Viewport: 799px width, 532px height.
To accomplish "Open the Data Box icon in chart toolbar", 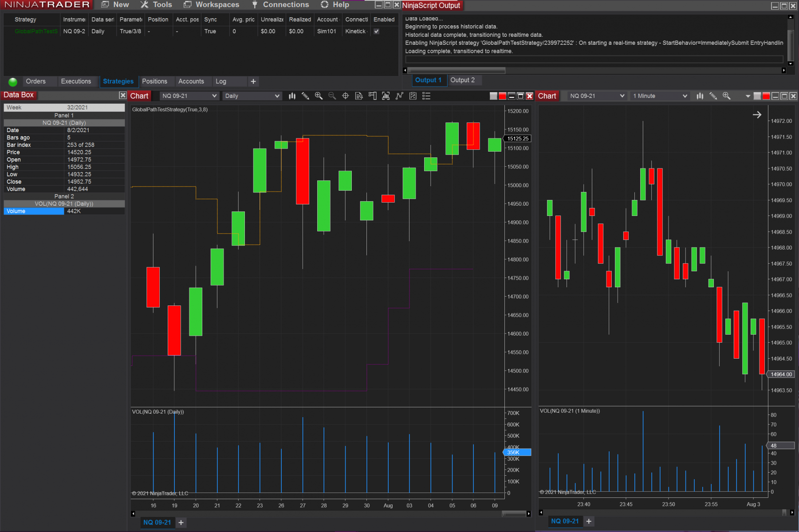I will click(x=359, y=96).
